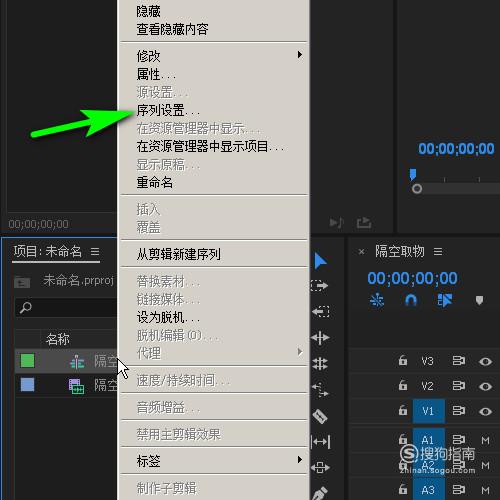This screenshot has width=500, height=500.
Task: Add marker in timeline panel
Action: point(479,301)
